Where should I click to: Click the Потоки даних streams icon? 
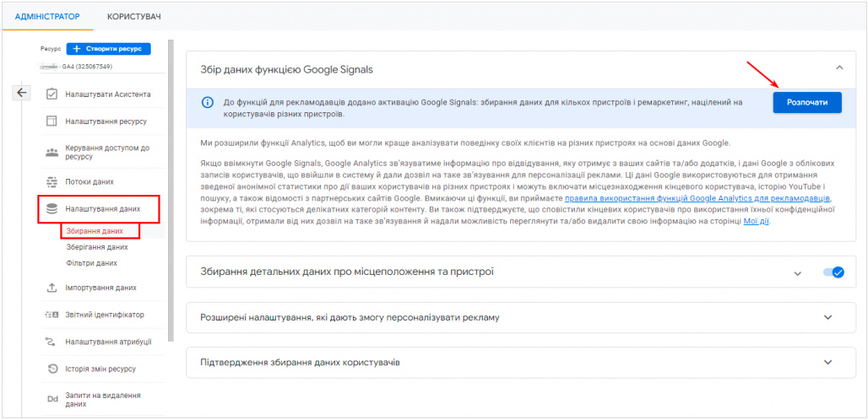[x=52, y=182]
